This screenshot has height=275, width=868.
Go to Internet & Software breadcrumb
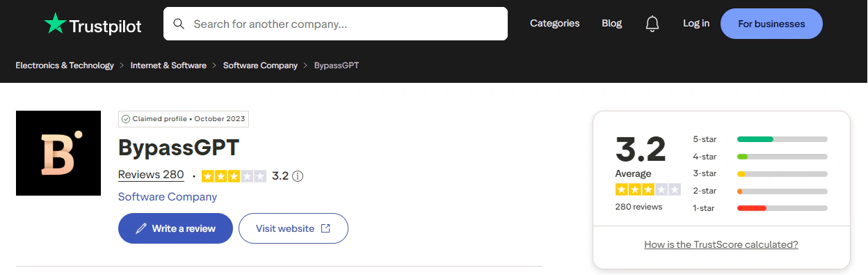pyautogui.click(x=168, y=65)
